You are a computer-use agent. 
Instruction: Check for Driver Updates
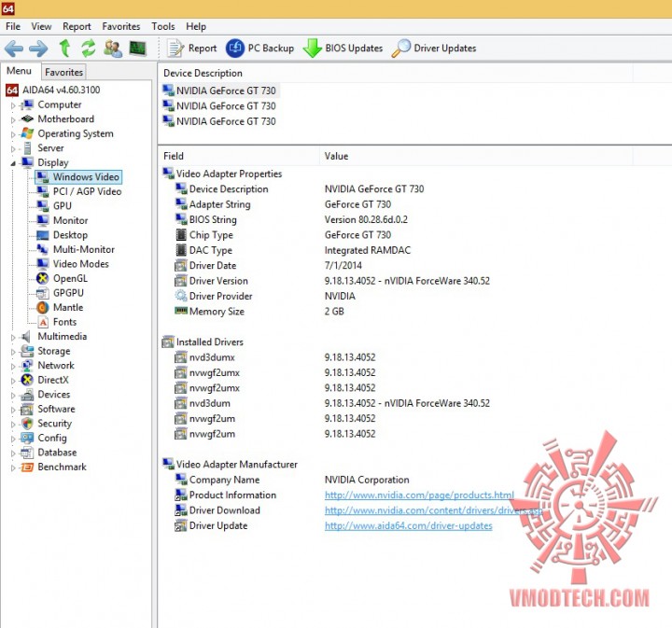pos(434,48)
